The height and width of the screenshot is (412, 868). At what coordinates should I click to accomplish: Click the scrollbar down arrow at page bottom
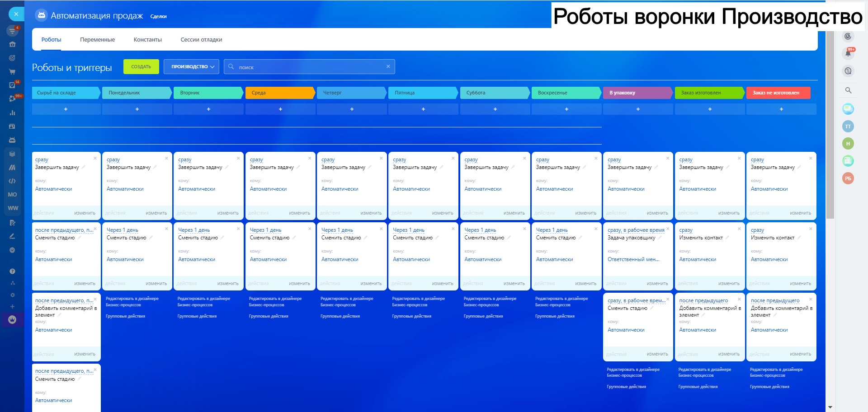click(830, 407)
